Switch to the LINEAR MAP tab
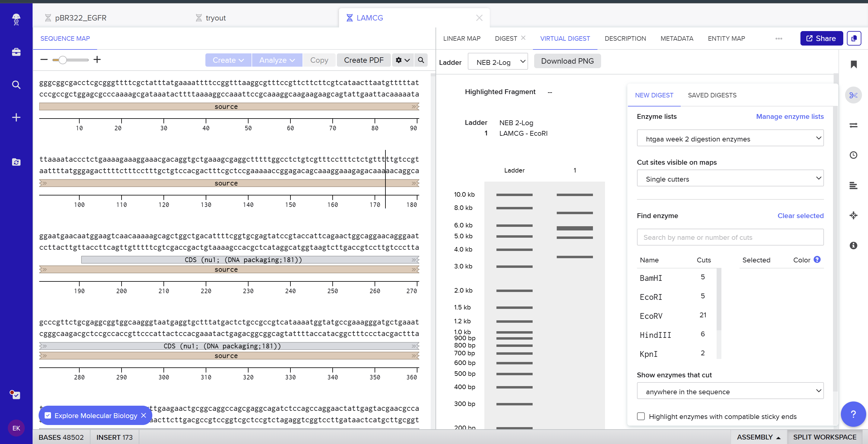 (462, 38)
